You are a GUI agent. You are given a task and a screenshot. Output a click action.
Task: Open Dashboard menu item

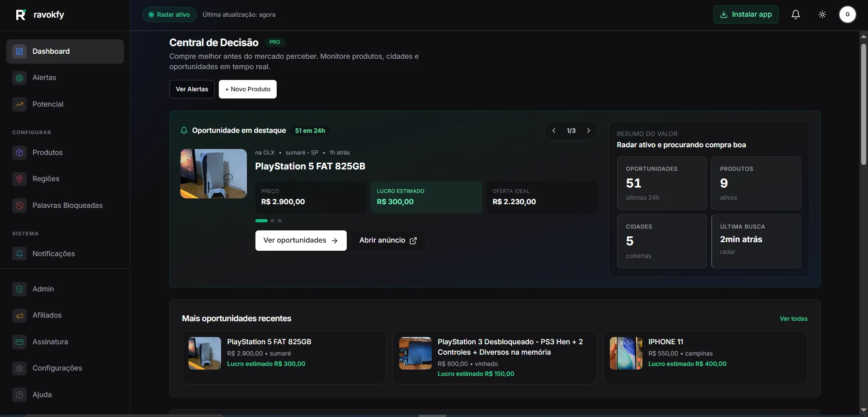point(65,52)
